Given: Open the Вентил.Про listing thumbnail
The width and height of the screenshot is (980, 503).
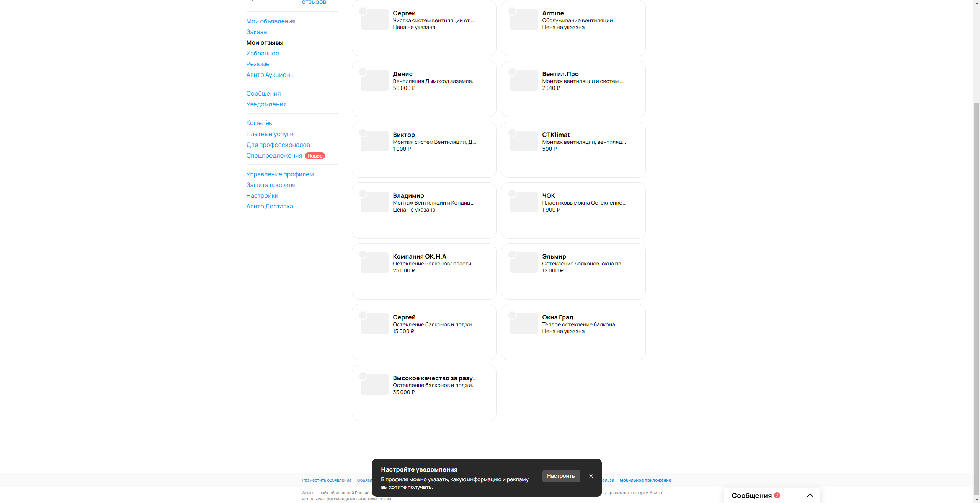Looking at the screenshot, I should click(x=524, y=80).
